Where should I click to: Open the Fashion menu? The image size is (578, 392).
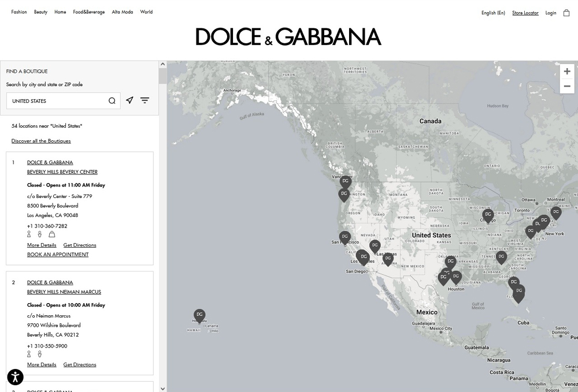(19, 12)
